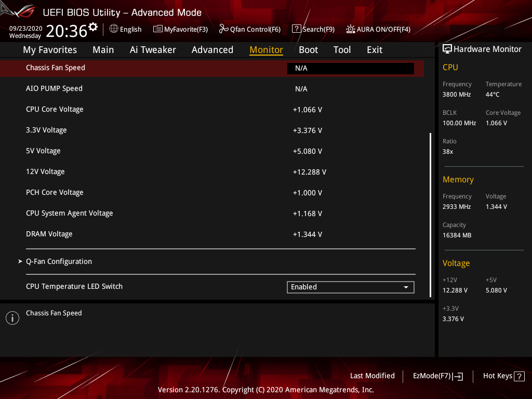Click English language button
This screenshot has height=399, width=532.
126,29
